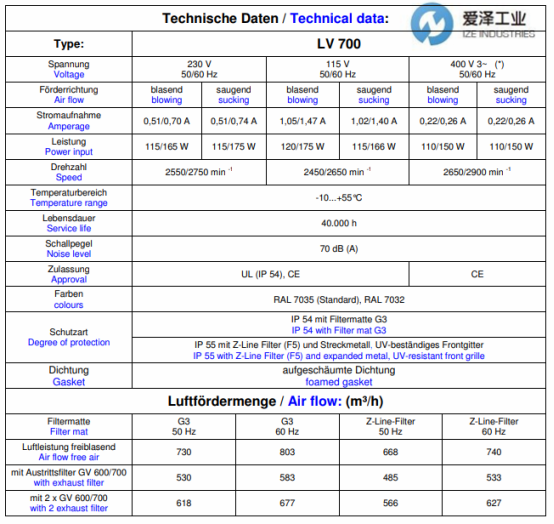Click the 'Leistung Power input' row label

point(69,147)
